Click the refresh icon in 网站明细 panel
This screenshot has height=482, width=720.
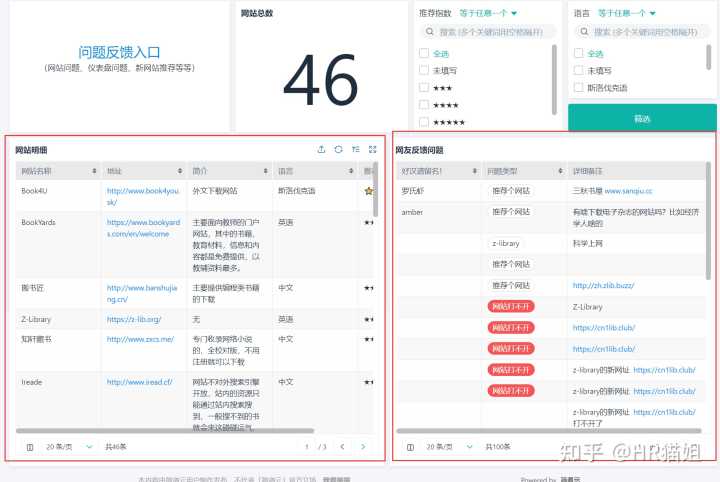(x=338, y=149)
